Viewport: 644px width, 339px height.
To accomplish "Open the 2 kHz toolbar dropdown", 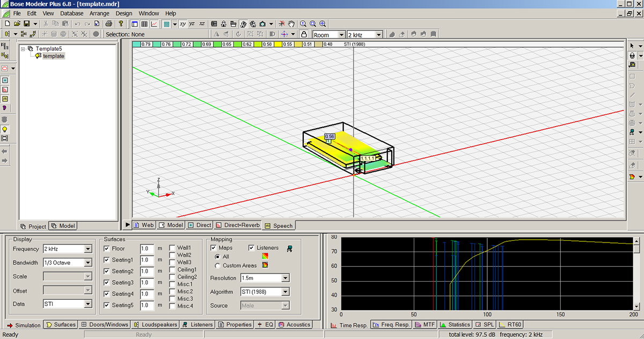I will click(378, 35).
